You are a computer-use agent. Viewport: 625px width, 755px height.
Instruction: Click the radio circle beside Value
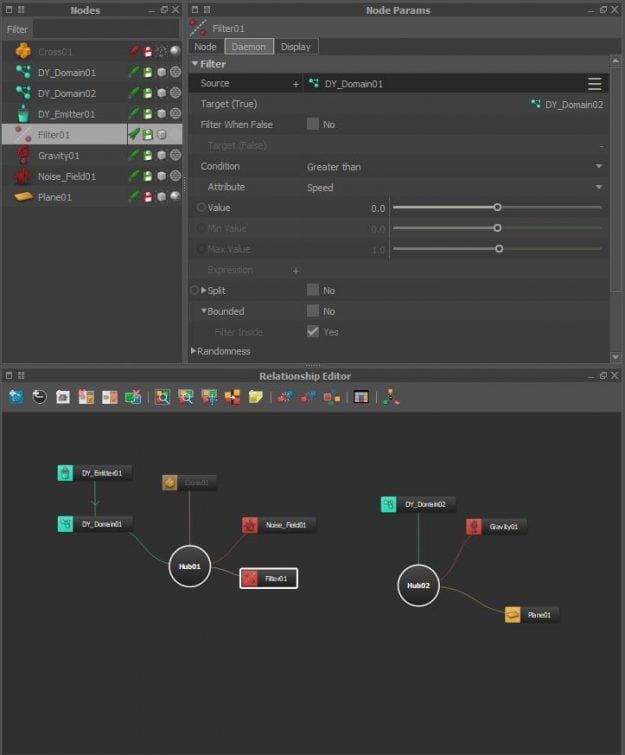tap(201, 208)
